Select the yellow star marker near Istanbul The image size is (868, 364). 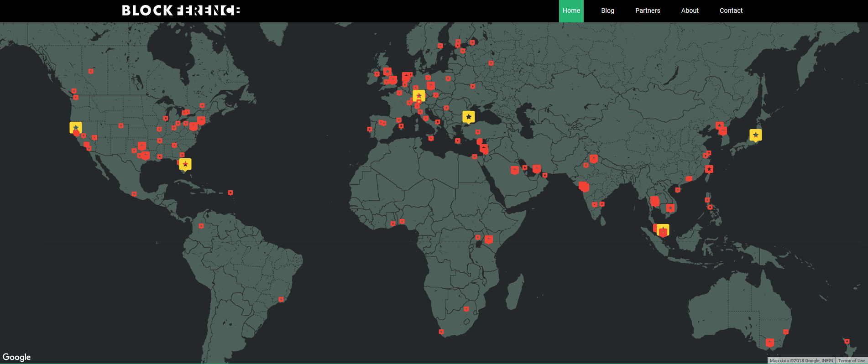(x=469, y=117)
